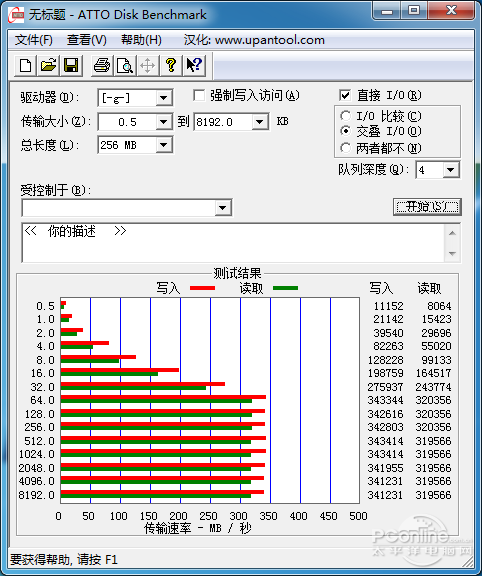This screenshot has height=576, width=482.
Task: Click the 8192.0 row label in chart
Action: click(x=36, y=495)
